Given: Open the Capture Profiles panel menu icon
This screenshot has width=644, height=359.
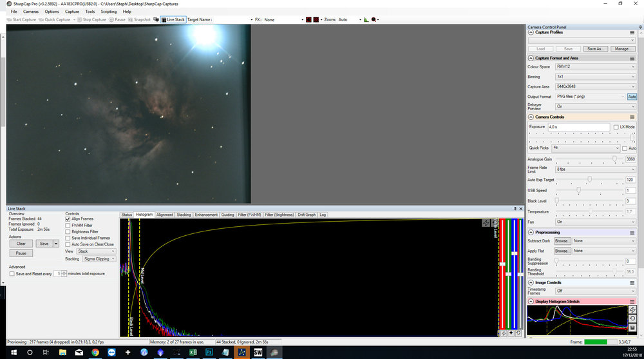Looking at the screenshot, I should (632, 32).
